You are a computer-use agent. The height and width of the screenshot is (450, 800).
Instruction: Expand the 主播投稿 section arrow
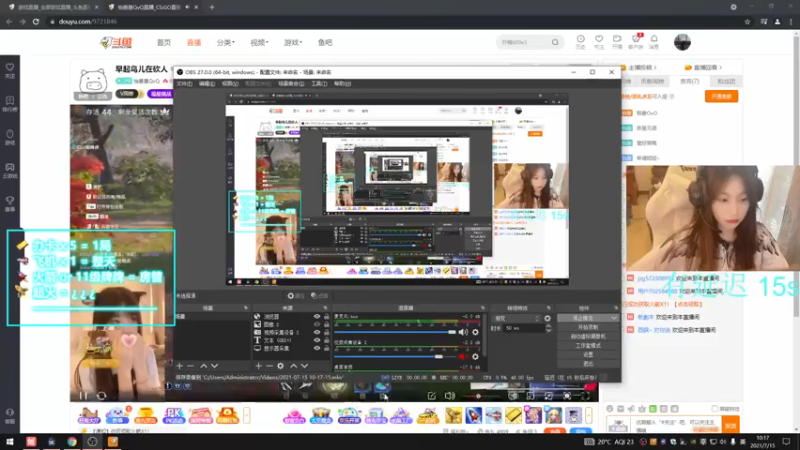click(655, 67)
